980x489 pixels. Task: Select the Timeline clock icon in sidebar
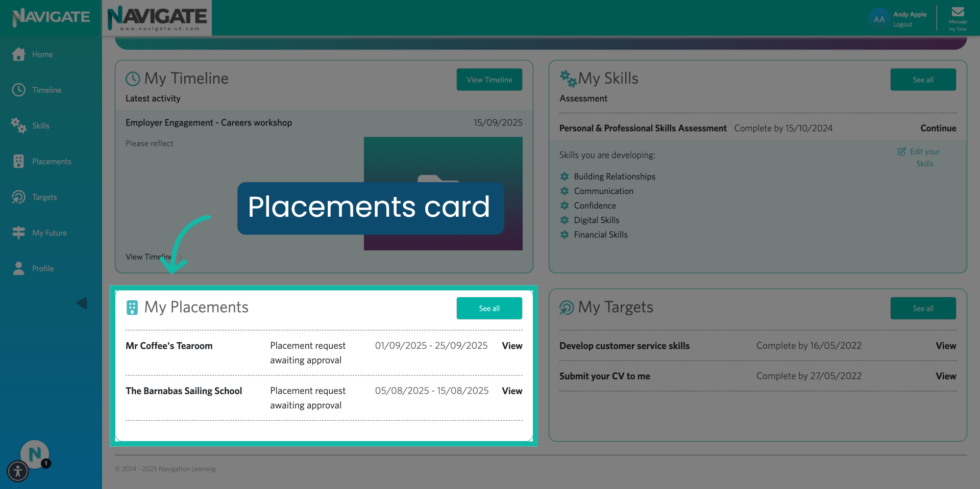point(19,90)
